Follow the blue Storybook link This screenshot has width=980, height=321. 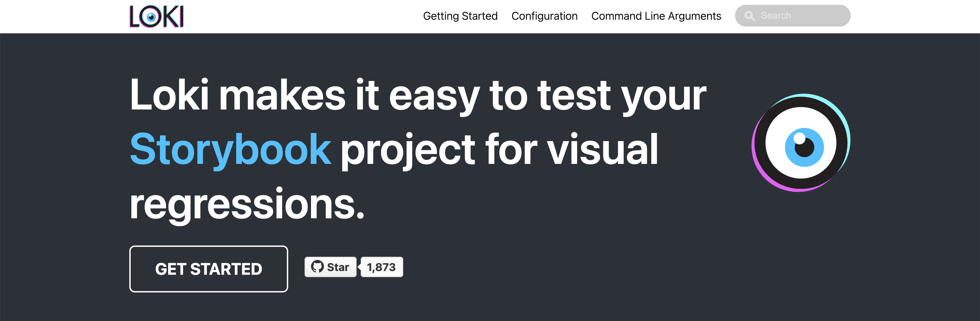click(230, 149)
